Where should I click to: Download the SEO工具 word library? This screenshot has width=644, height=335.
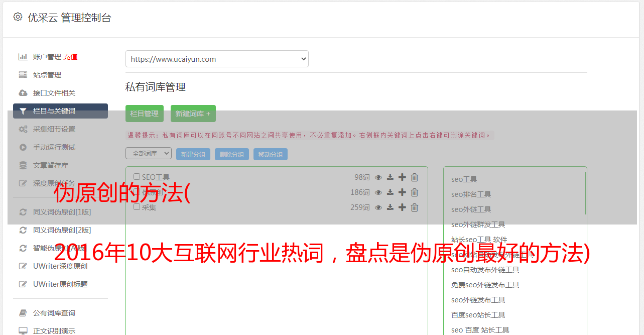click(390, 177)
